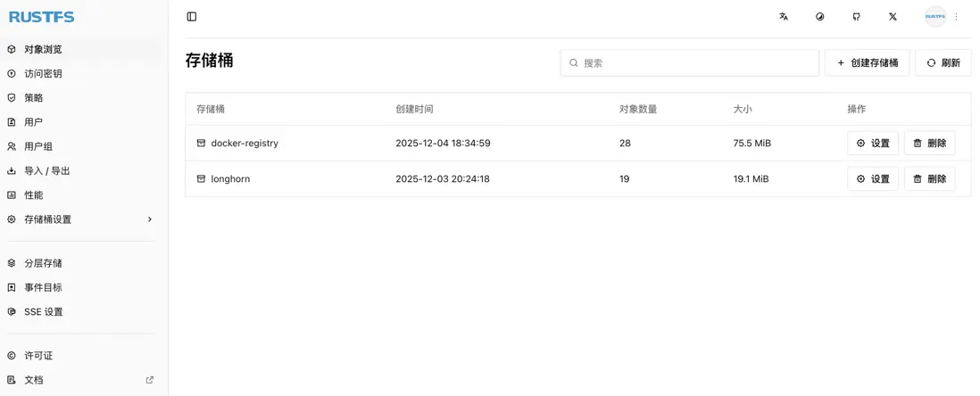The image size is (980, 396).
Task: Select 用户组 sidebar item
Action: pos(38,146)
